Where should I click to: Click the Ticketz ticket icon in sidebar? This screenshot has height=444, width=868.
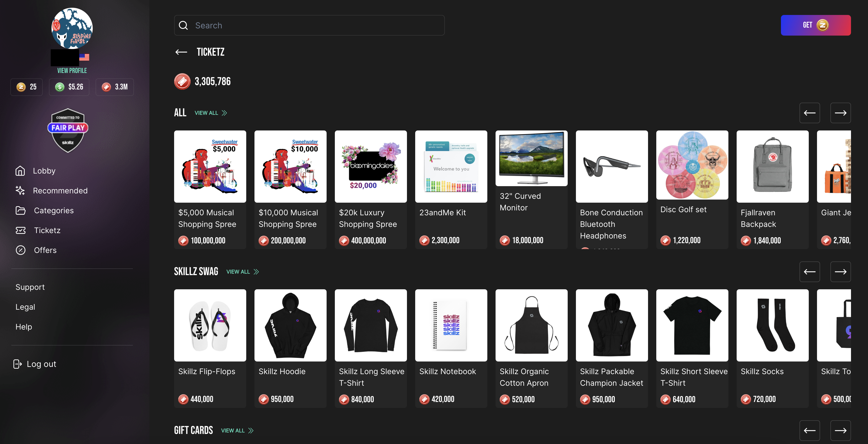[21, 231]
